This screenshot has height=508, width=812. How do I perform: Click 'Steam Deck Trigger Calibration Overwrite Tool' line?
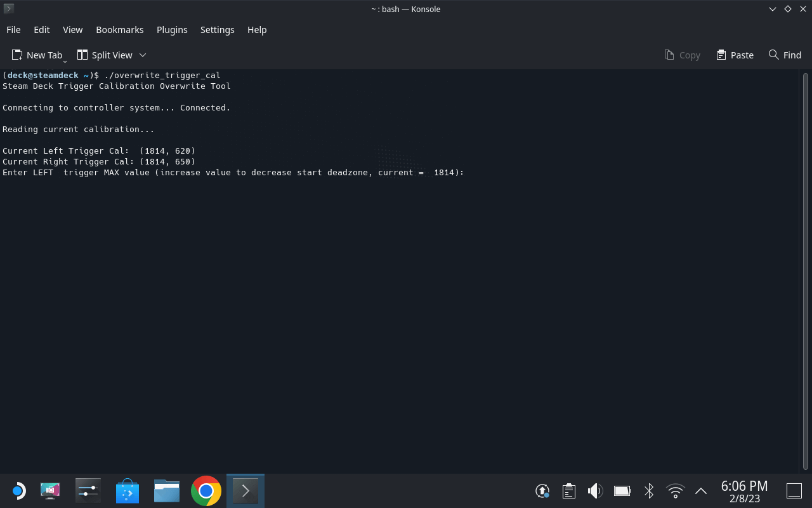pyautogui.click(x=117, y=86)
